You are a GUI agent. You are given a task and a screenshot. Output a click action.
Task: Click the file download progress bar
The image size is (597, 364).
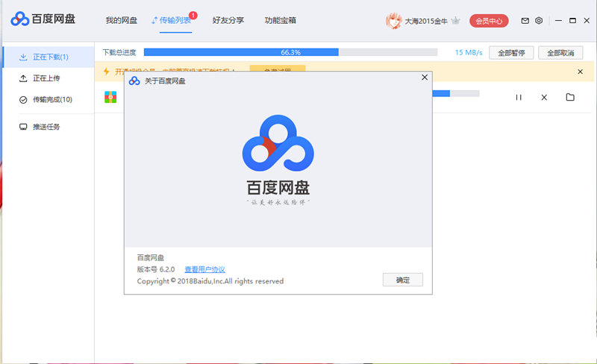point(456,93)
